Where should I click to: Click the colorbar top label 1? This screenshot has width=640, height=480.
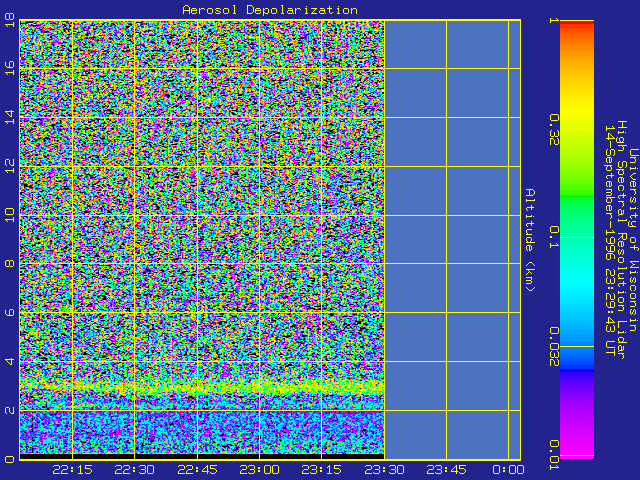554,20
